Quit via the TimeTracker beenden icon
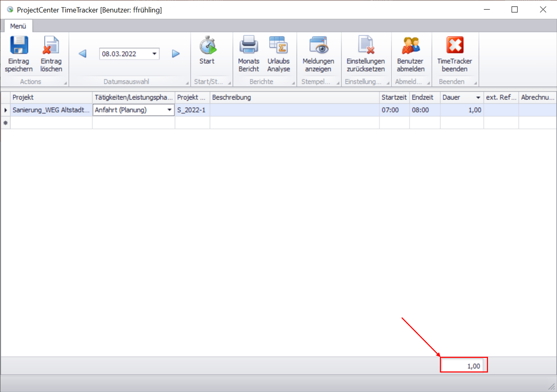Image resolution: width=557 pixels, height=392 pixels. (x=455, y=46)
